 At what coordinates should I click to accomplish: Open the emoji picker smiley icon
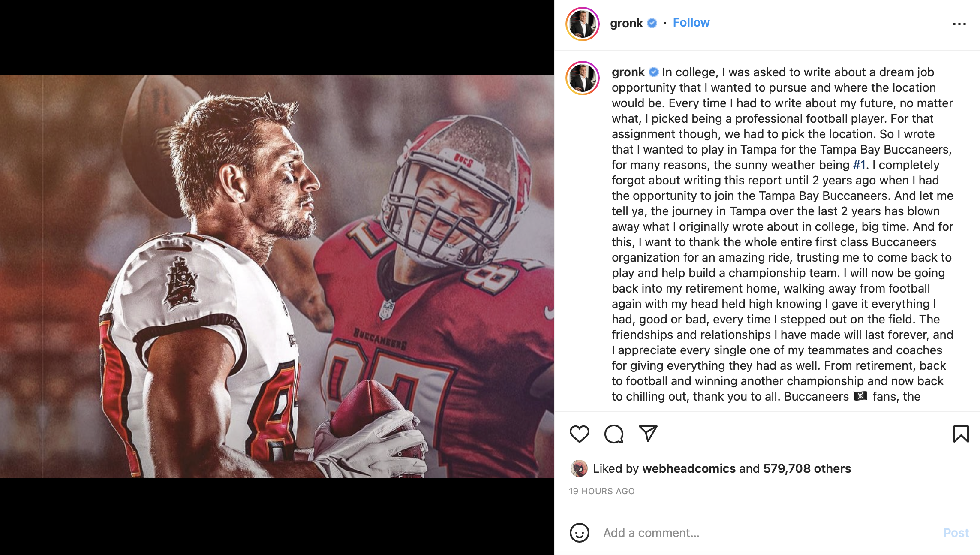coord(579,533)
